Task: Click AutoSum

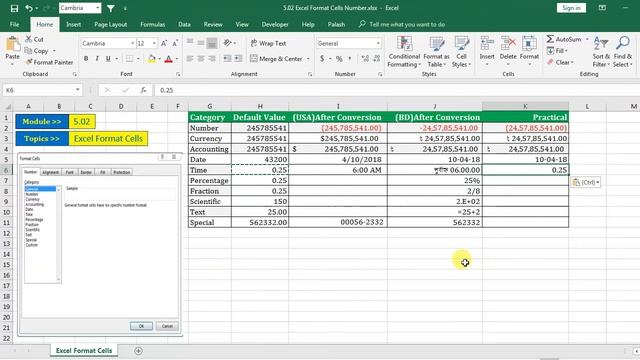Action: point(564,39)
